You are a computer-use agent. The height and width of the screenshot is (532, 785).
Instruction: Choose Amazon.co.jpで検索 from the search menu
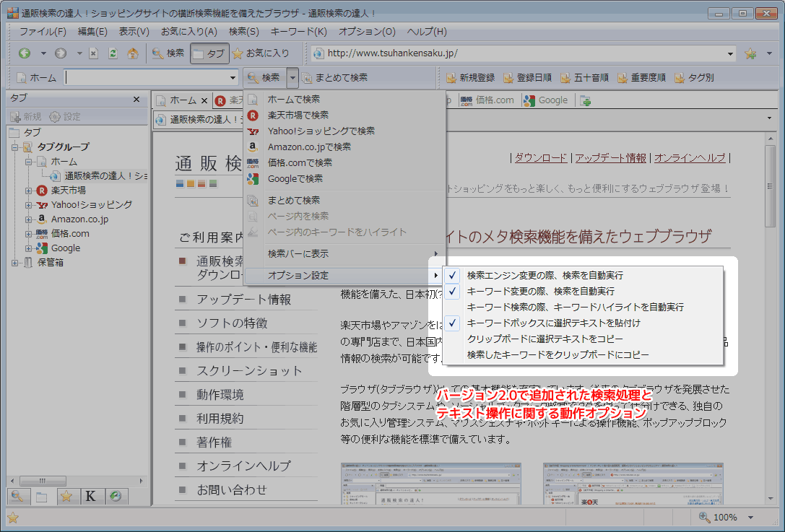tap(309, 147)
